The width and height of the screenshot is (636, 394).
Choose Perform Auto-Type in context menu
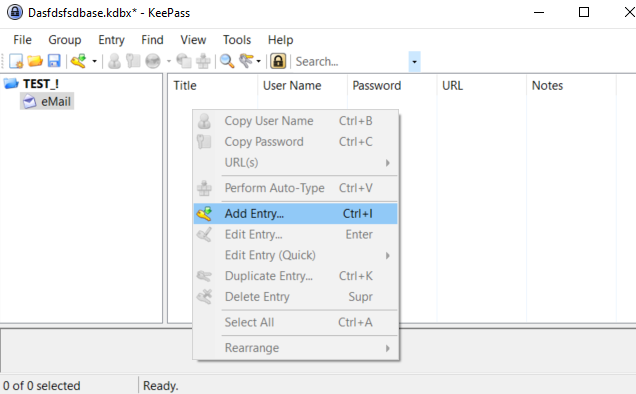point(295,188)
